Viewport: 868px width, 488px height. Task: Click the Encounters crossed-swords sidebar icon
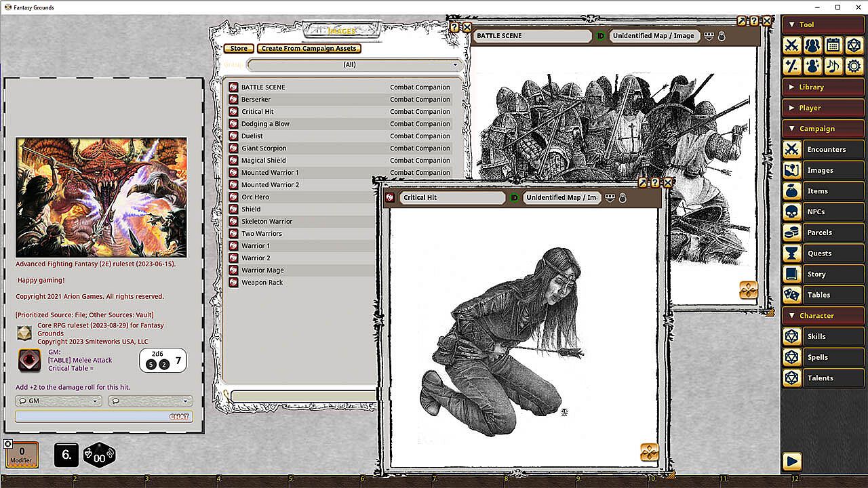coord(791,149)
